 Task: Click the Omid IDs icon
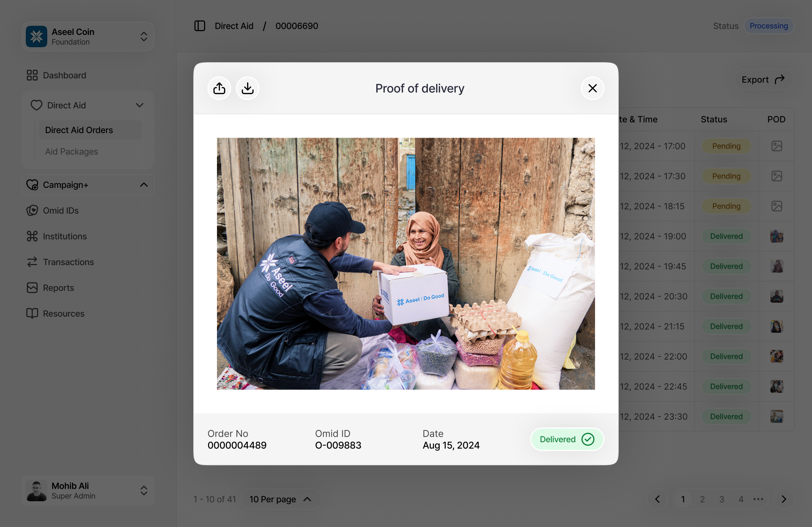(x=32, y=210)
